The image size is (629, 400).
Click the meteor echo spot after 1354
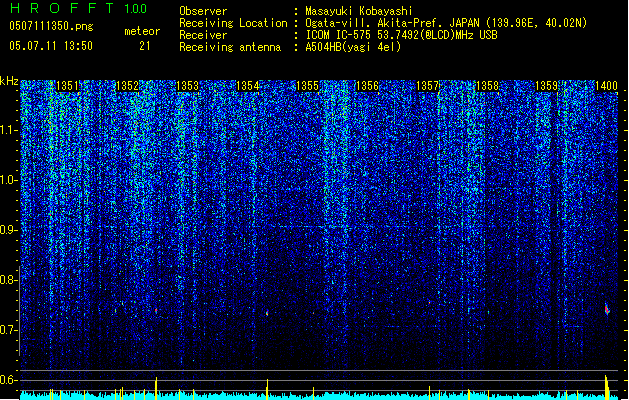coord(267,313)
